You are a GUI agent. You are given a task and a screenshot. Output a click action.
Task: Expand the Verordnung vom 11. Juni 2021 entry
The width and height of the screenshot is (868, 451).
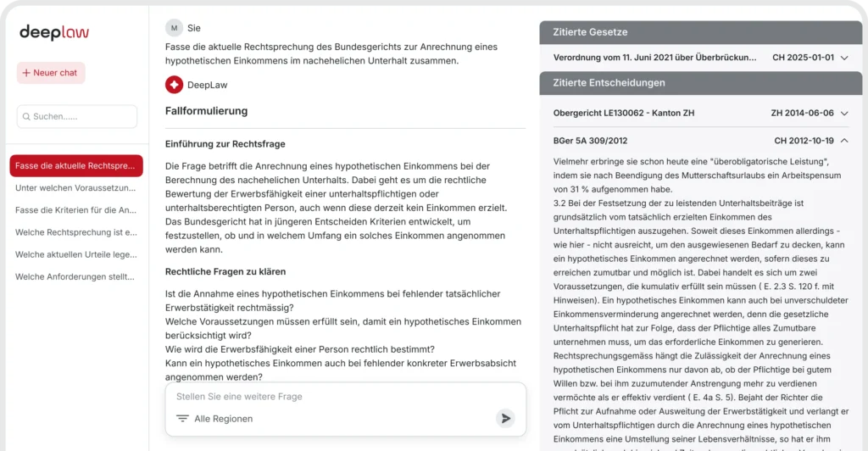844,58
